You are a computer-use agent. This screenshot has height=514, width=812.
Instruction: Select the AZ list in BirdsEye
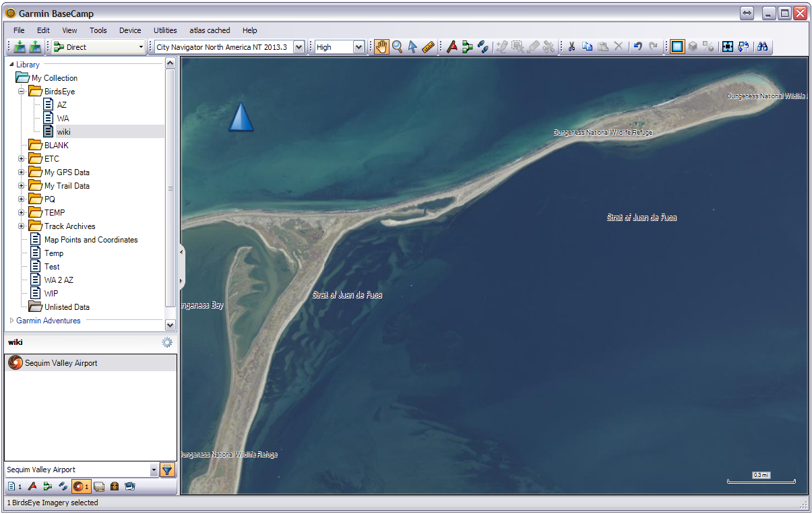62,105
